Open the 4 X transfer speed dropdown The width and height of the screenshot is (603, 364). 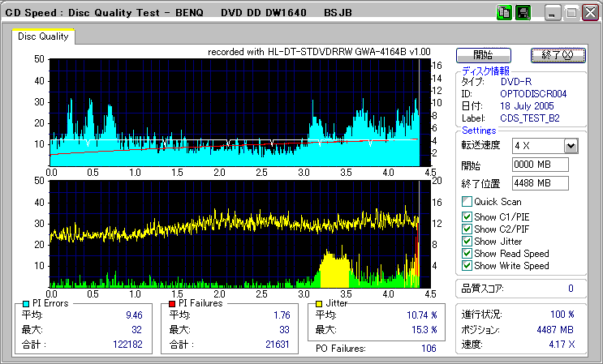[571, 145]
